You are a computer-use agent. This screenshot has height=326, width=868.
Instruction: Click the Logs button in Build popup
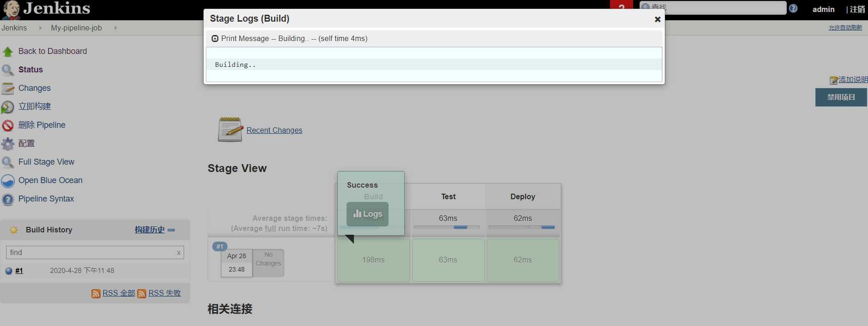tap(367, 214)
